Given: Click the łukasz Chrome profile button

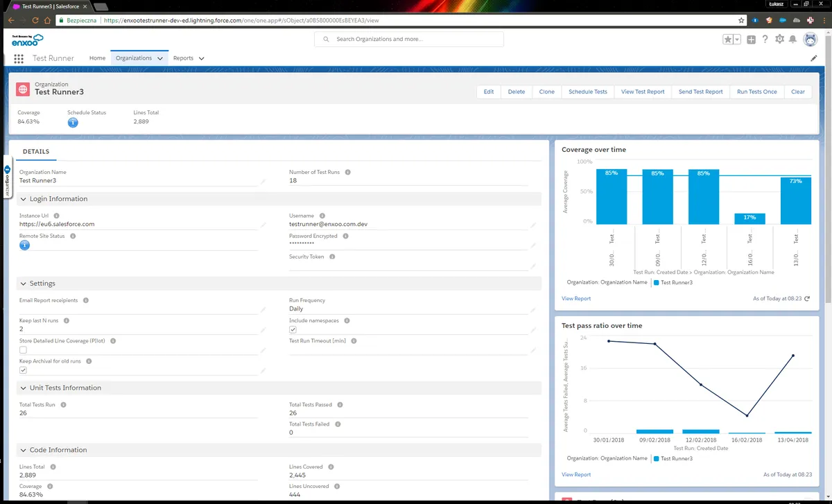Looking at the screenshot, I should 776,3.
